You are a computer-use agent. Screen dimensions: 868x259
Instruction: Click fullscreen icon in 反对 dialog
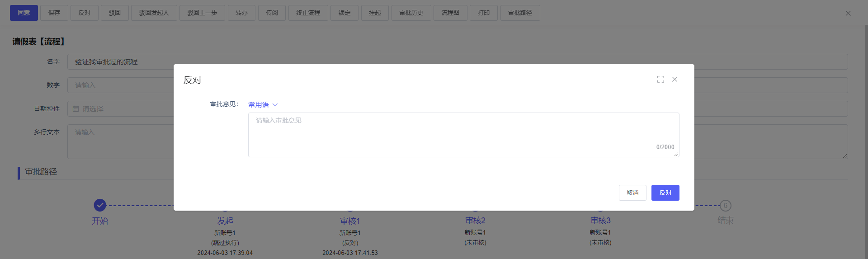660,80
